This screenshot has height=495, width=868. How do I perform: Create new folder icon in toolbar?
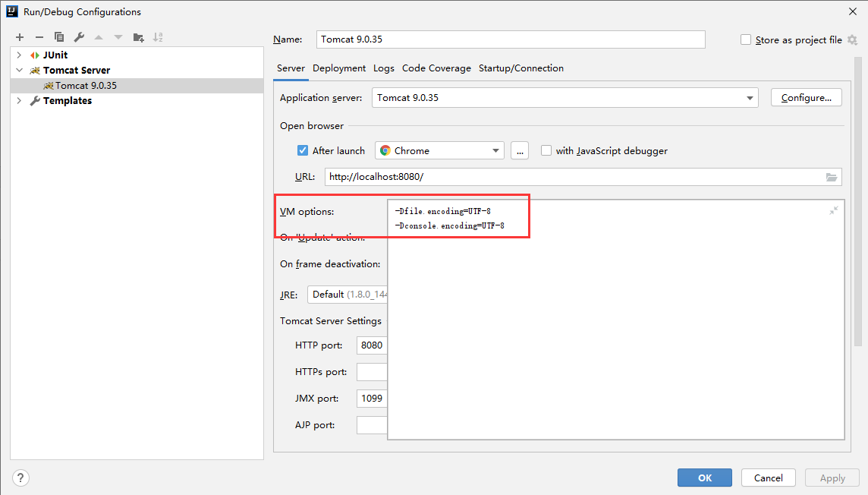coord(138,37)
